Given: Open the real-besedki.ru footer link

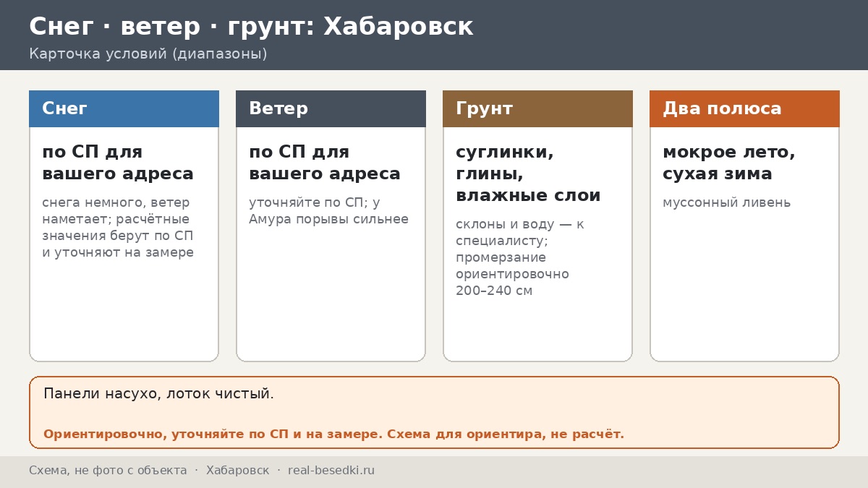Looking at the screenshot, I should pos(331,471).
